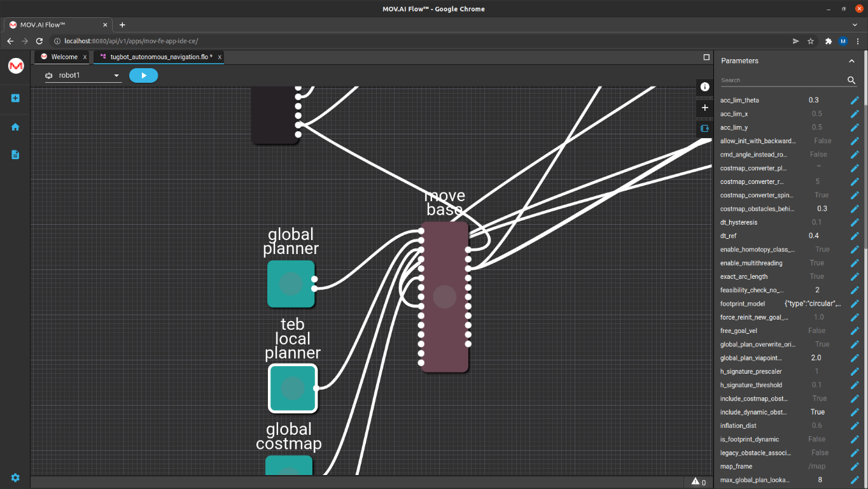
Task: Open the robot1 robot selector dropdown
Action: [83, 75]
